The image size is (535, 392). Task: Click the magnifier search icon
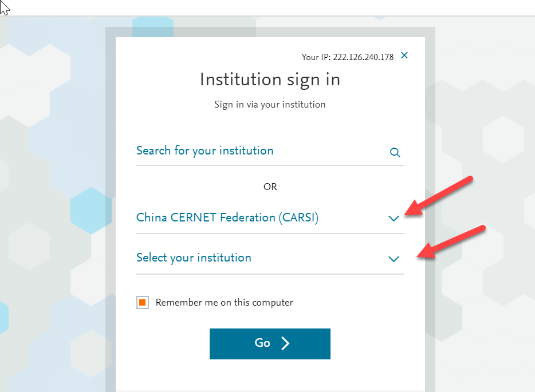(x=395, y=152)
